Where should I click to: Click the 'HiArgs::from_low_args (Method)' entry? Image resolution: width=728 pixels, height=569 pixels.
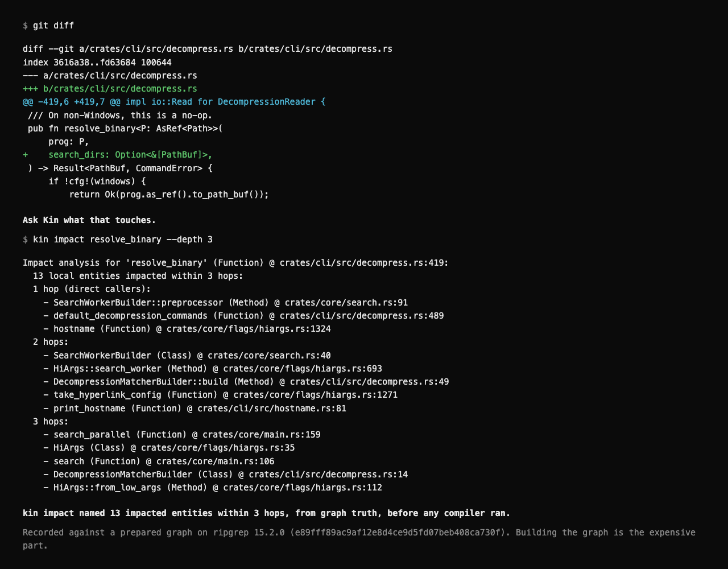(x=213, y=488)
